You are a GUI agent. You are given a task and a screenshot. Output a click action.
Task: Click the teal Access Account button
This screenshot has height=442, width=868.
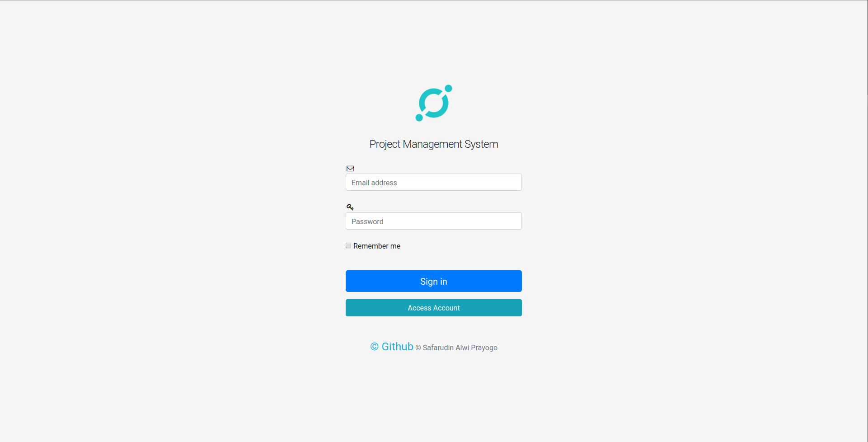coord(434,308)
